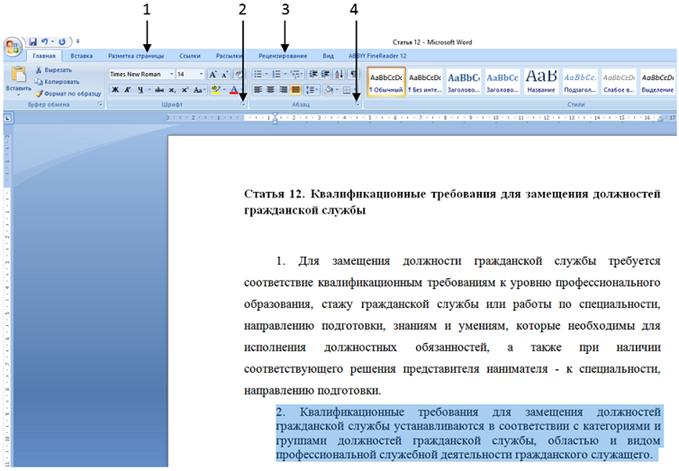
Task: Switch to the Вставка tab
Action: pos(81,56)
